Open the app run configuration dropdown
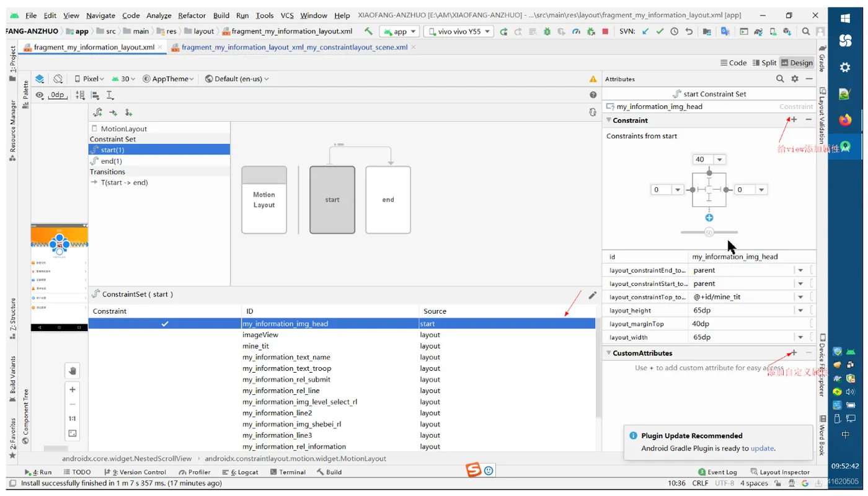 (x=400, y=31)
